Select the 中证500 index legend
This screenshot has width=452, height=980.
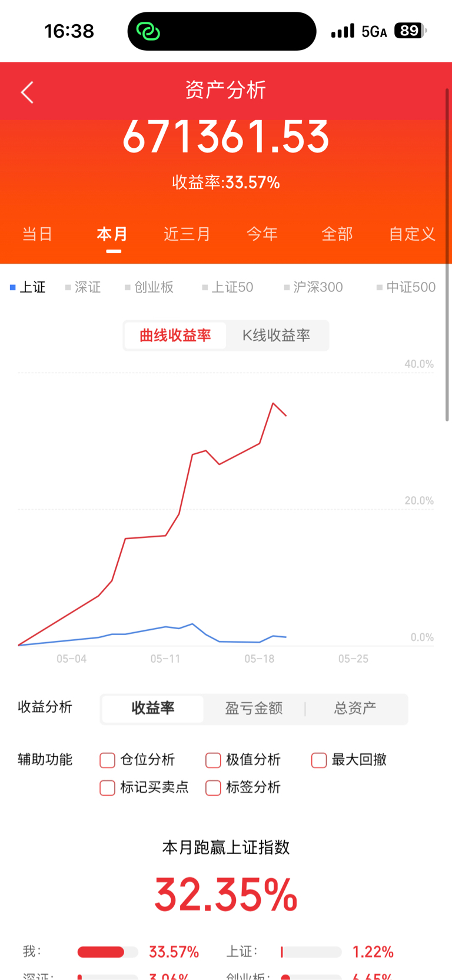click(406, 287)
